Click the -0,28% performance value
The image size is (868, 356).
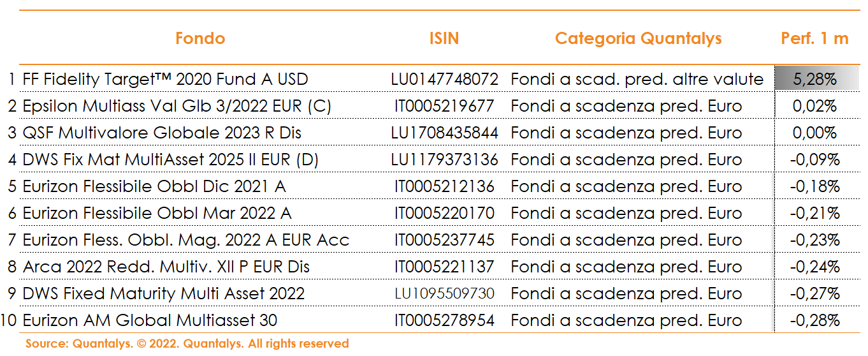[x=814, y=320]
